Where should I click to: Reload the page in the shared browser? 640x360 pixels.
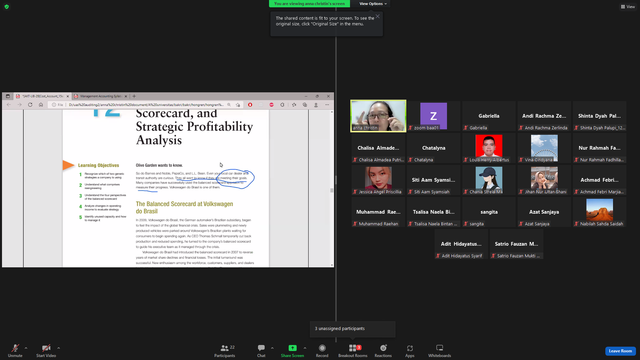[30, 105]
